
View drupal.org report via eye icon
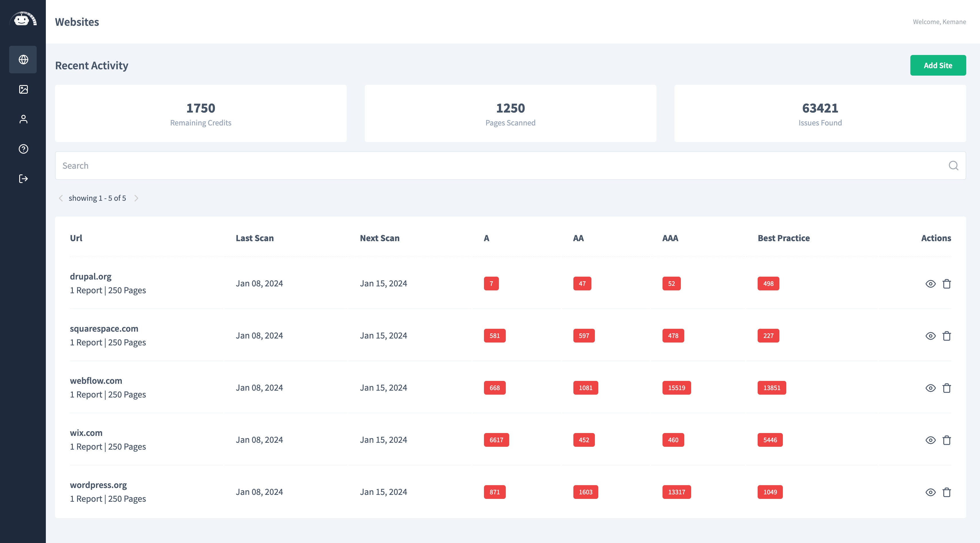[930, 284]
